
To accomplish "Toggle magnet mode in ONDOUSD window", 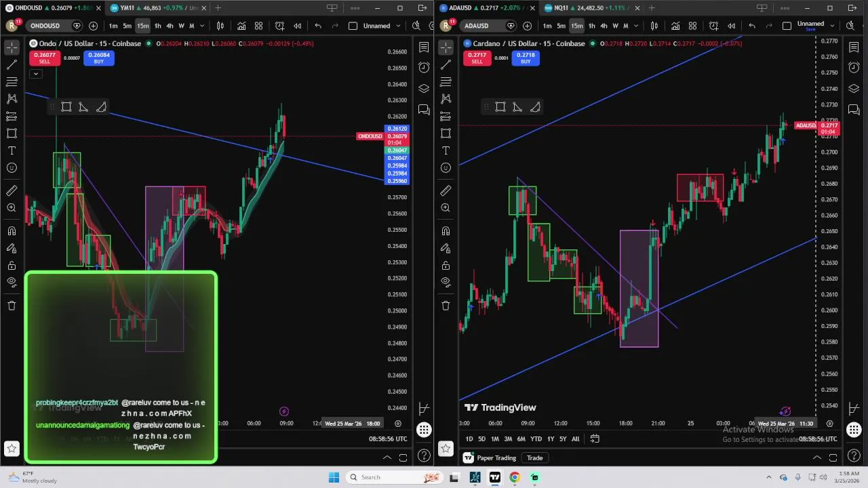I will click(x=12, y=231).
